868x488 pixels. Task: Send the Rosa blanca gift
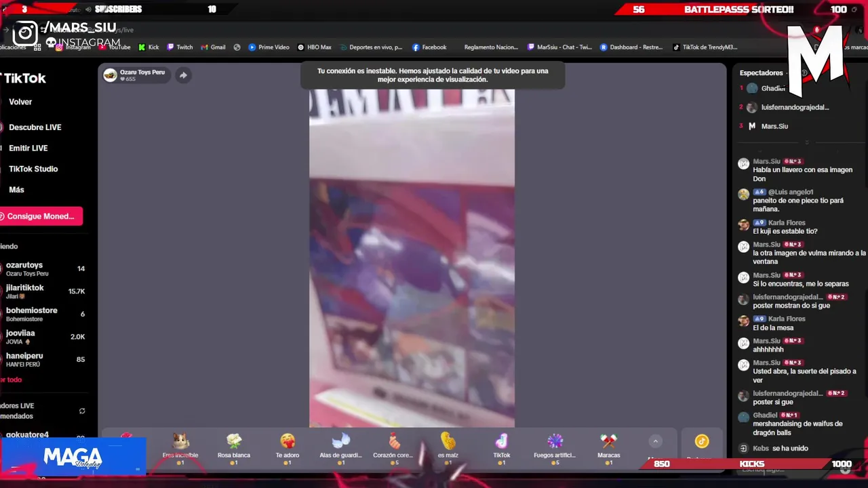(x=234, y=448)
